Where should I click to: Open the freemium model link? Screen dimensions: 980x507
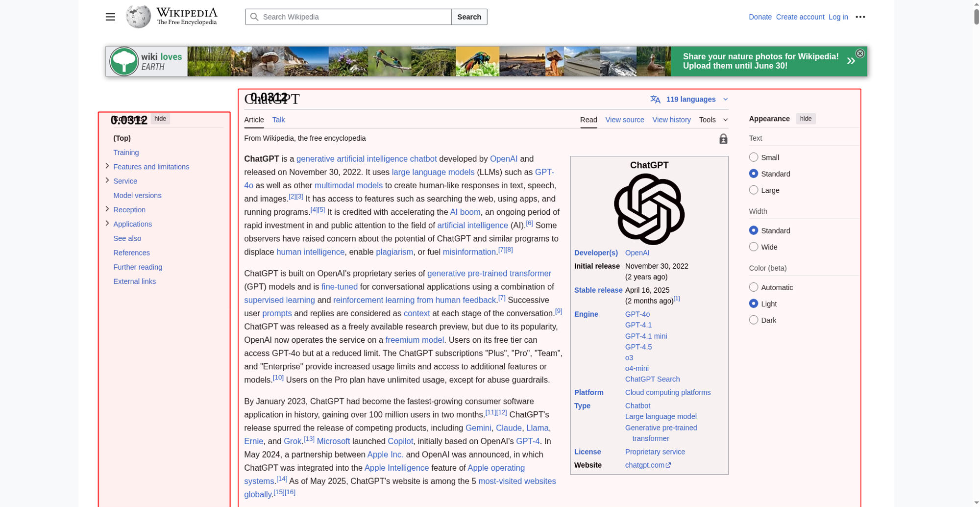415,340
